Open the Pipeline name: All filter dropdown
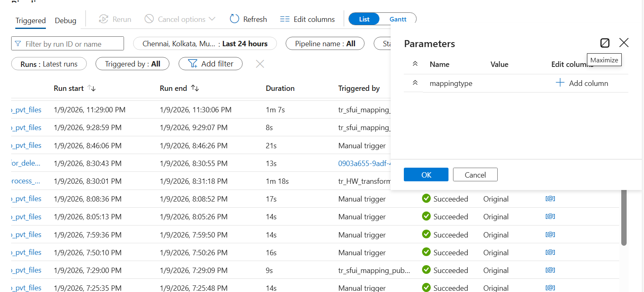The width and height of the screenshot is (644, 292). point(325,43)
